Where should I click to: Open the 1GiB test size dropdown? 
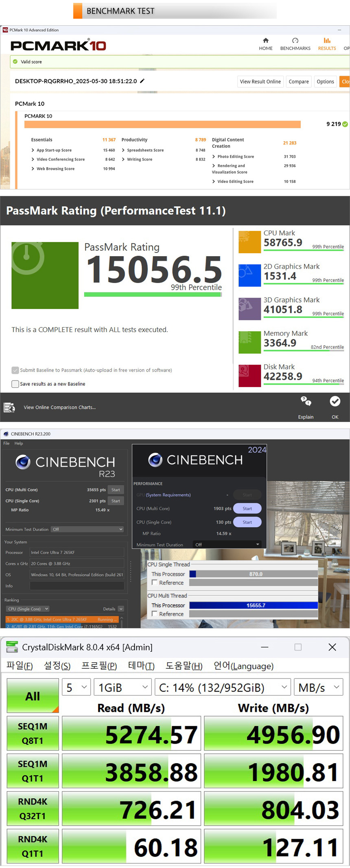point(122,687)
